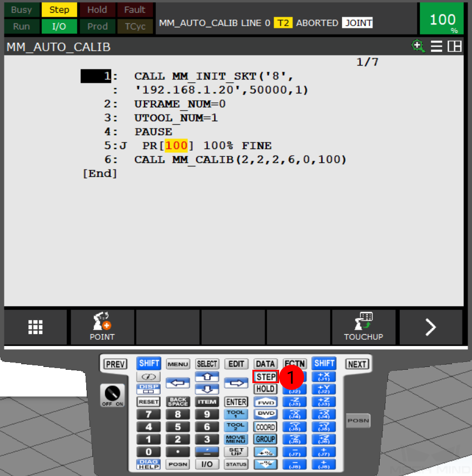The height and width of the screenshot is (476, 472).
Task: Open the grid menu softkey
Action: [35, 327]
